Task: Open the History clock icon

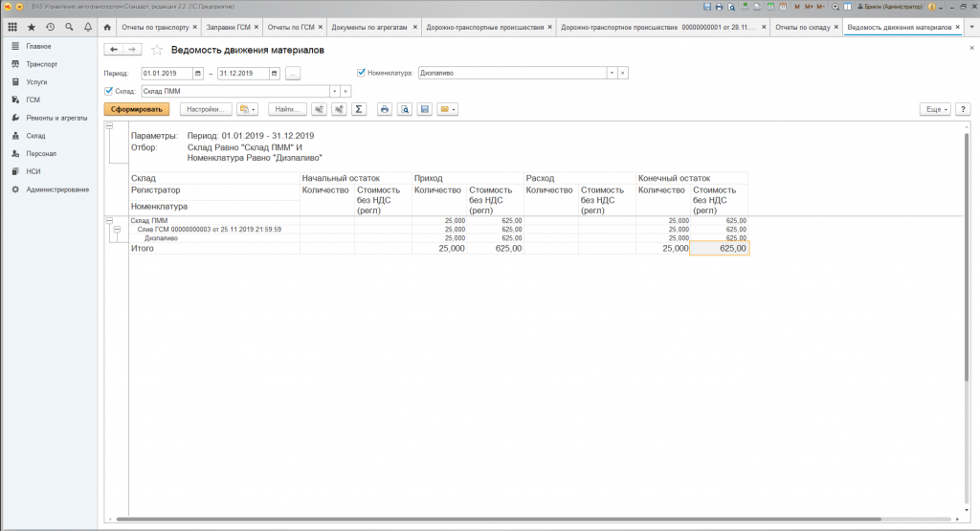Action: click(50, 28)
